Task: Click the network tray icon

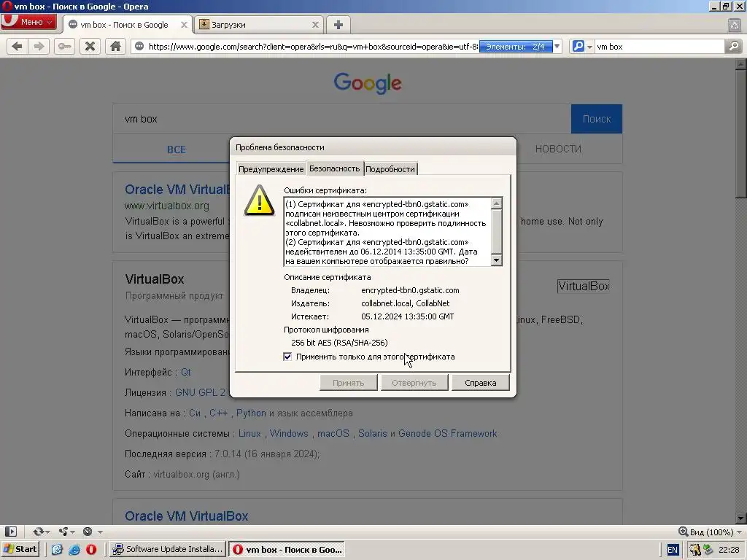Action: pos(708,550)
